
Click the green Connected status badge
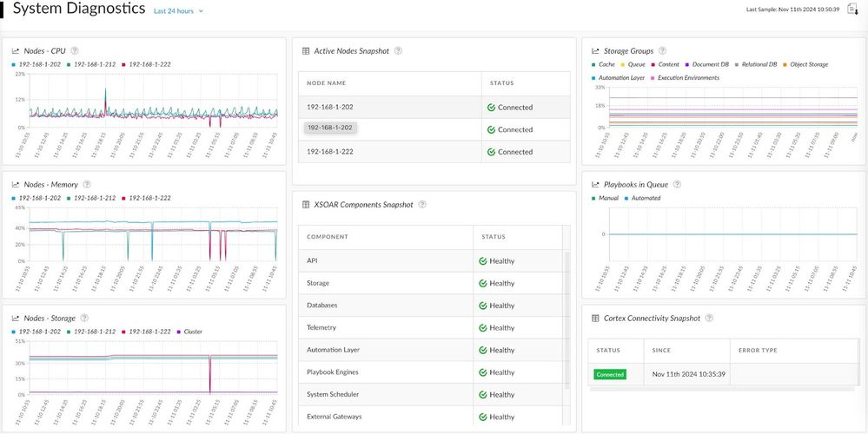tap(610, 374)
